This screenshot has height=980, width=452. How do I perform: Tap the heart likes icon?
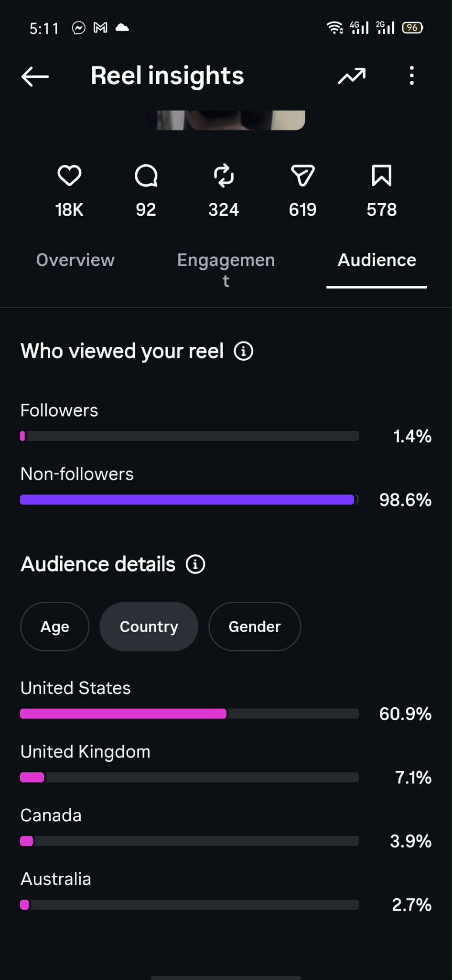(x=69, y=176)
